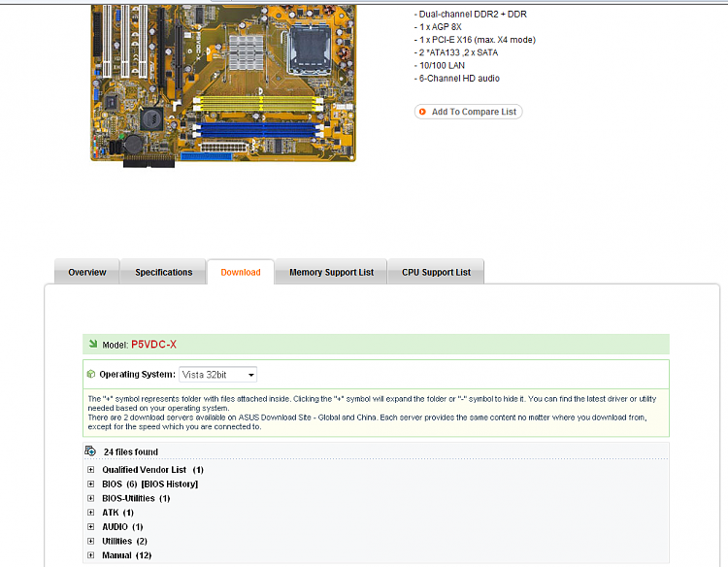The image size is (728, 567).
Task: Click the BIOS-Utilities (1) label
Action: tap(136, 498)
